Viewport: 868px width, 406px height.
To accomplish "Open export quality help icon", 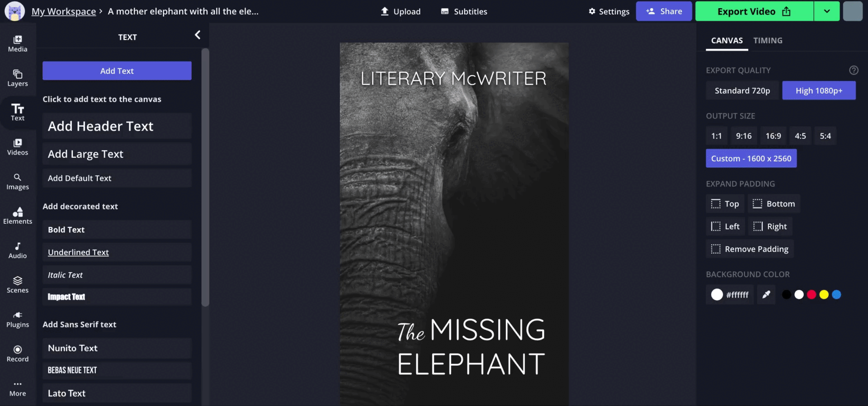I will [854, 70].
